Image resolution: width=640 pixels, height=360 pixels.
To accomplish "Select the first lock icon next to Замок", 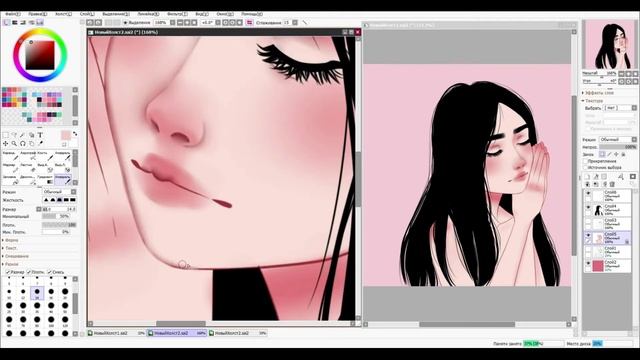I will point(602,154).
